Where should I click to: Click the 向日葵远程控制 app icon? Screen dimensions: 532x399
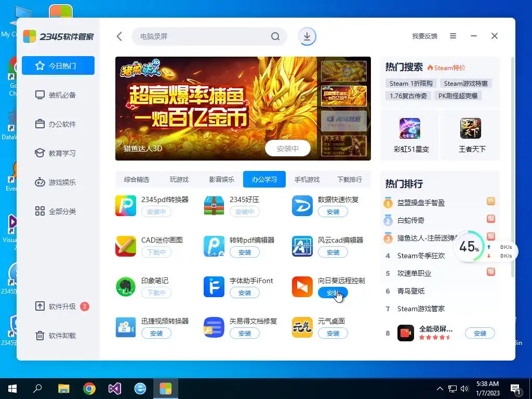tap(302, 287)
